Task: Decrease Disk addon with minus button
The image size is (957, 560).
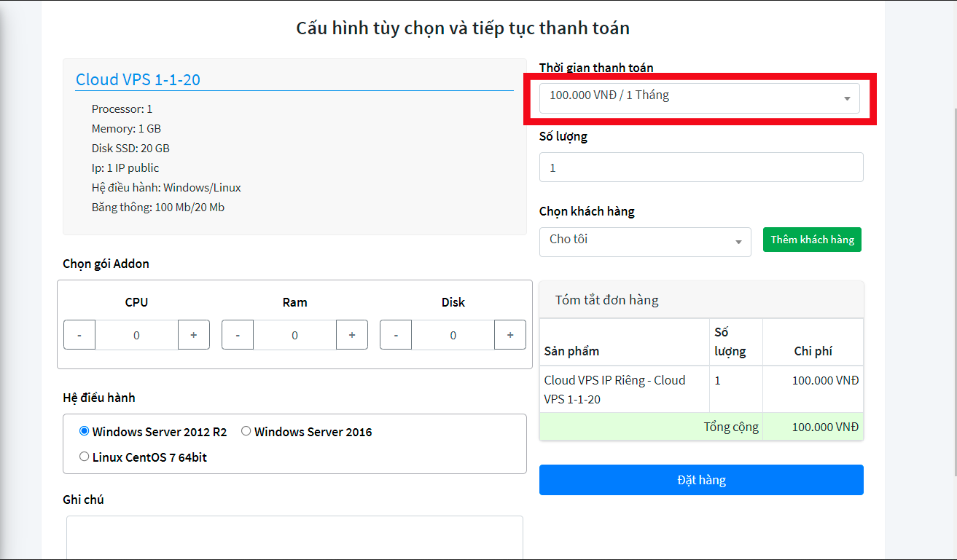Action: (396, 335)
